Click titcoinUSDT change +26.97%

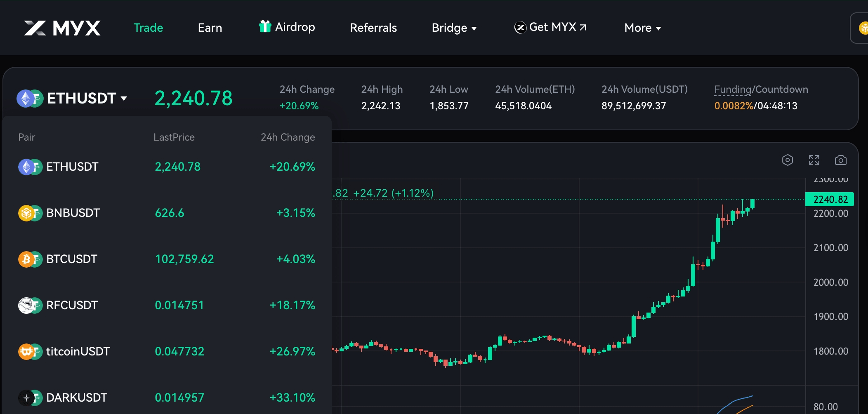pyautogui.click(x=292, y=351)
